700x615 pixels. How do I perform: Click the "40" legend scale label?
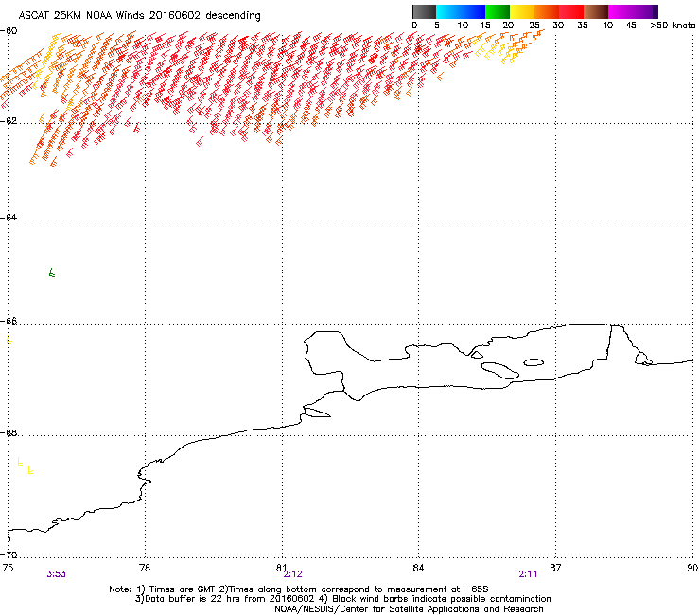click(607, 26)
